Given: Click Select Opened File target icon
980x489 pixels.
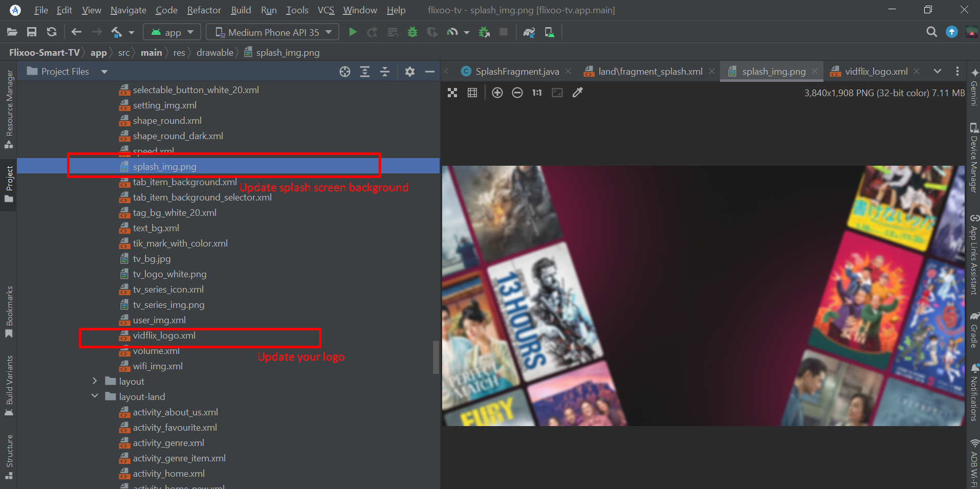Looking at the screenshot, I should [x=345, y=72].
